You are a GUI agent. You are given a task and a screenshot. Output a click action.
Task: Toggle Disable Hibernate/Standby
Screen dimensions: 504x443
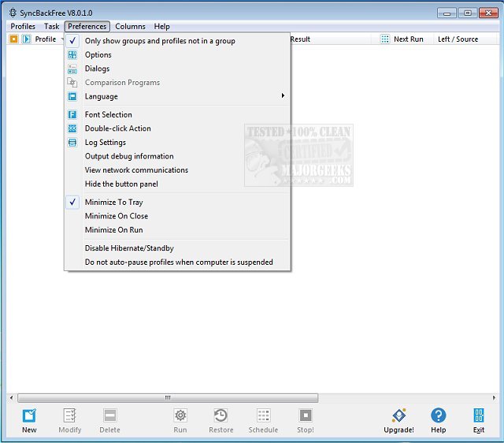[177, 248]
